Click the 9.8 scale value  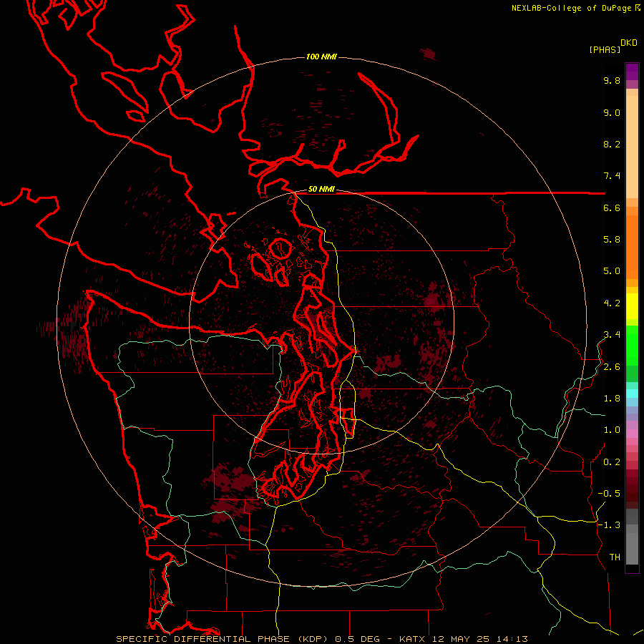[612, 80]
